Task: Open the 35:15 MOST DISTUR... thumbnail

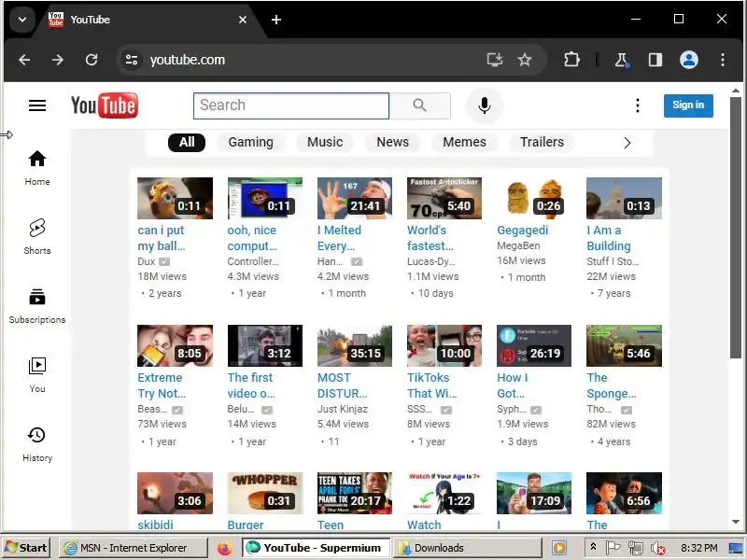Action: (x=355, y=345)
